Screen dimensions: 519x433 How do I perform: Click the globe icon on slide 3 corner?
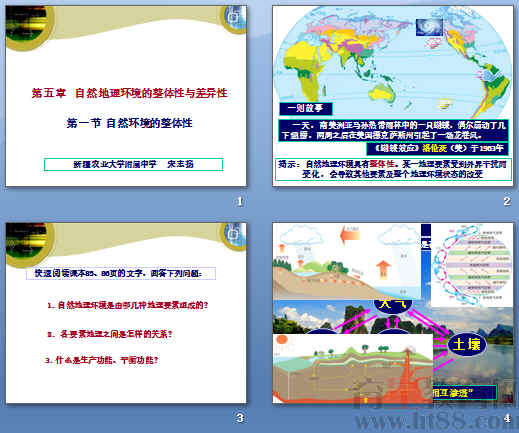pyautogui.click(x=234, y=235)
